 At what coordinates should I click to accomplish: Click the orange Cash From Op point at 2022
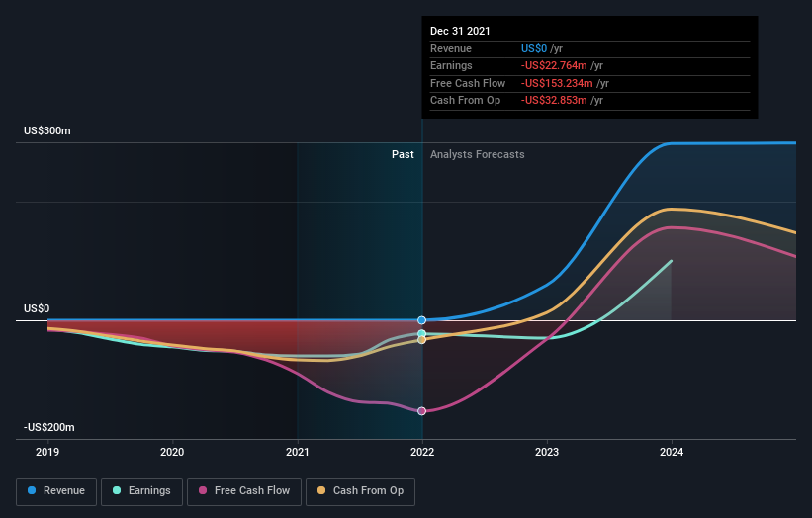(x=421, y=340)
